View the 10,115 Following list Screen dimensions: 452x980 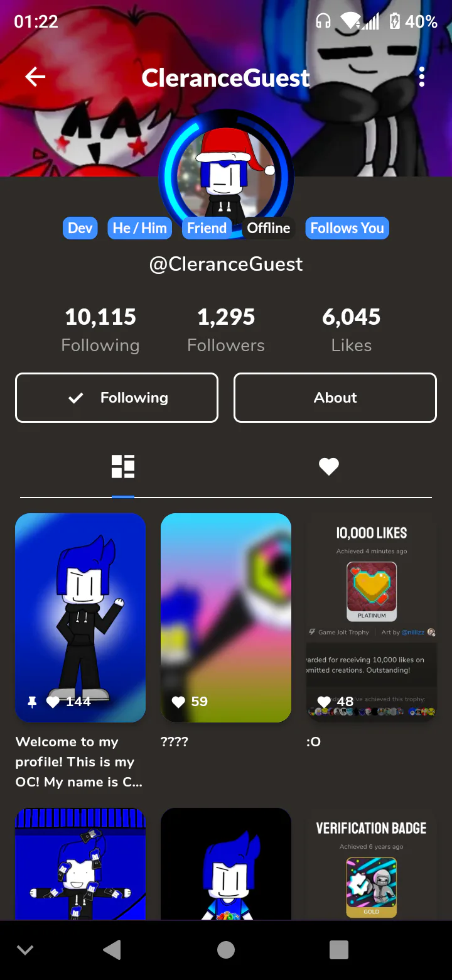click(x=100, y=330)
